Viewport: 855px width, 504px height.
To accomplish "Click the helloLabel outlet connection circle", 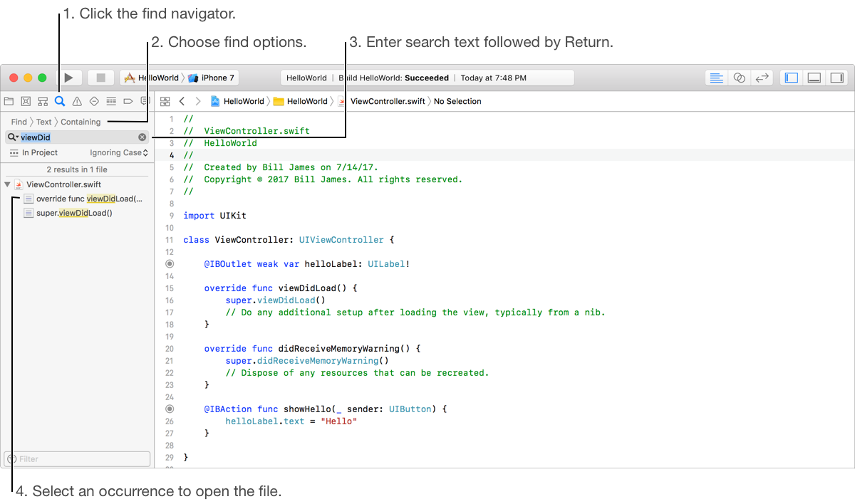I will 170,264.
